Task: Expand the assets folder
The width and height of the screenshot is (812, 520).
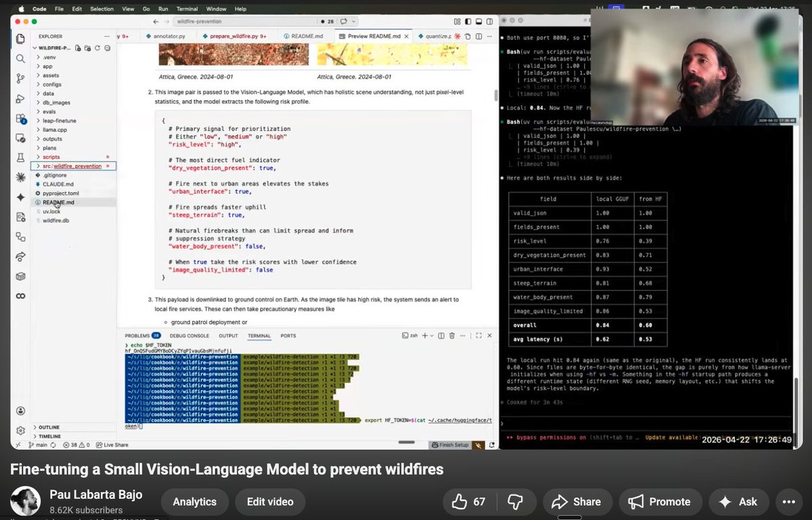Action: click(x=74, y=76)
